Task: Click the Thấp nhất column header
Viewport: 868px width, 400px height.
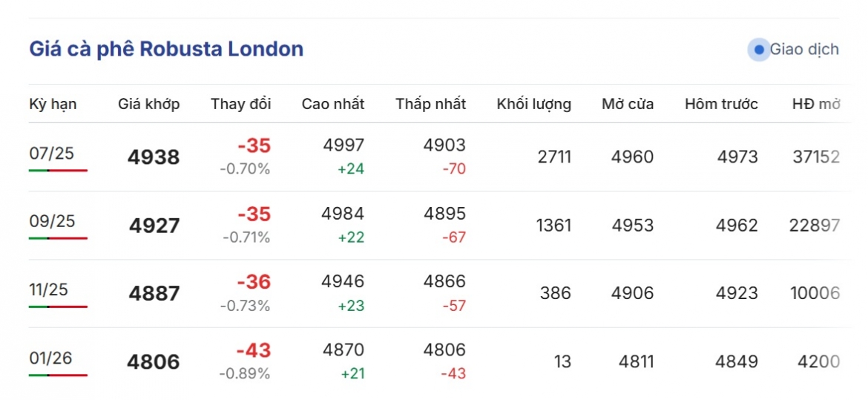Action: coord(431,104)
